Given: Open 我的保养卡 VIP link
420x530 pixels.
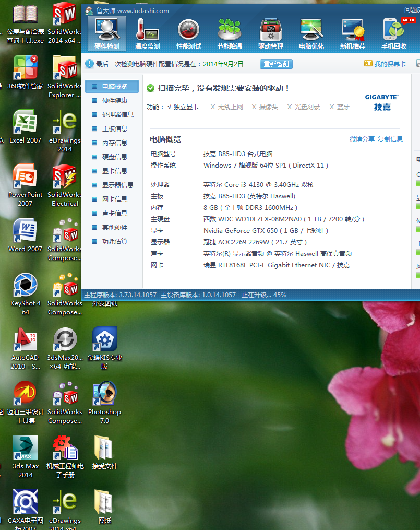Looking at the screenshot, I should pos(385,64).
